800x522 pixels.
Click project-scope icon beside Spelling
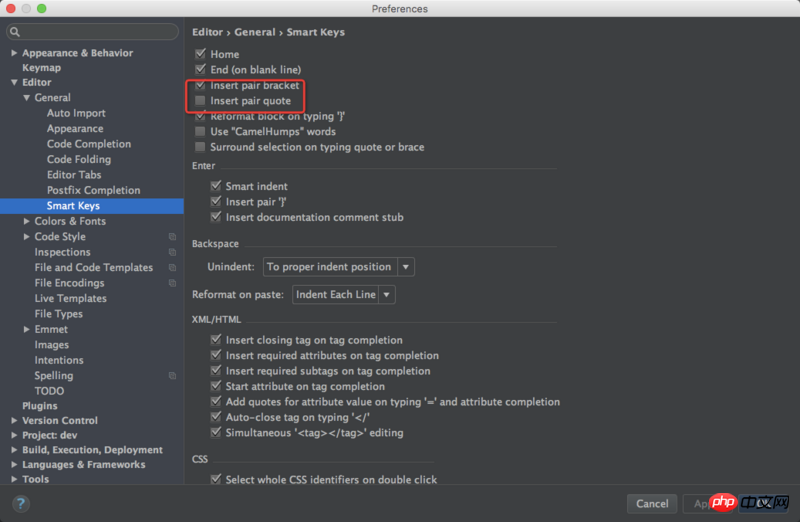pyautogui.click(x=172, y=376)
